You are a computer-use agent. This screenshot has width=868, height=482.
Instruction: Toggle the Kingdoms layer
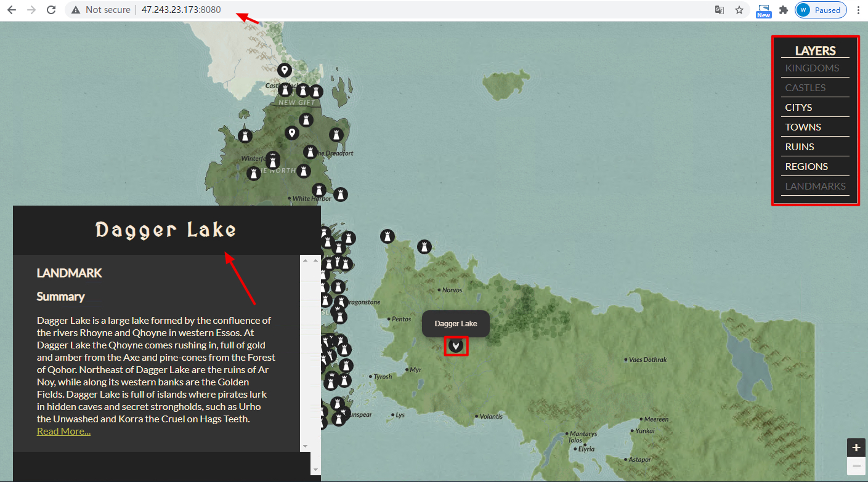pyautogui.click(x=815, y=68)
